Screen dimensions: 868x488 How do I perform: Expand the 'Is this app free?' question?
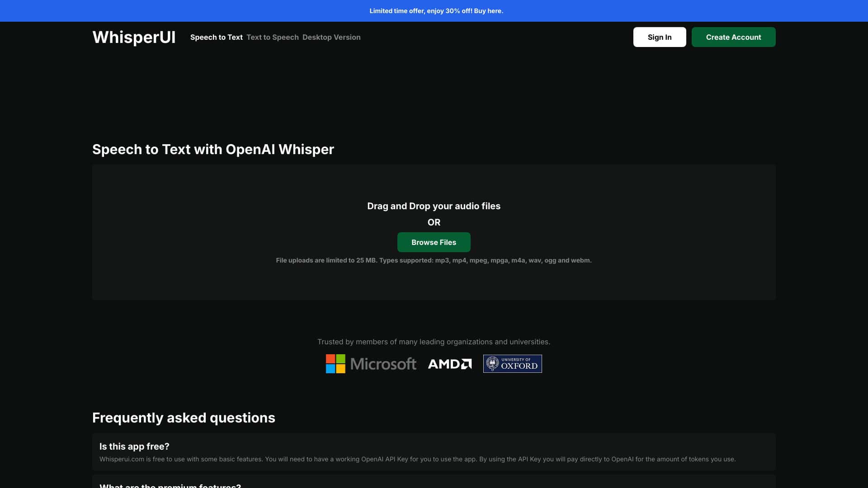[x=134, y=446]
